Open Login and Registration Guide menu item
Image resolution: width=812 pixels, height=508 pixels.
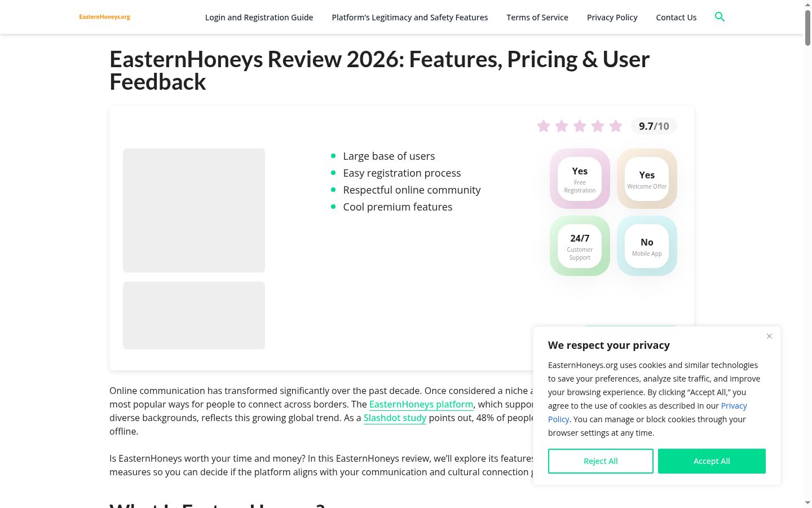pos(259,17)
